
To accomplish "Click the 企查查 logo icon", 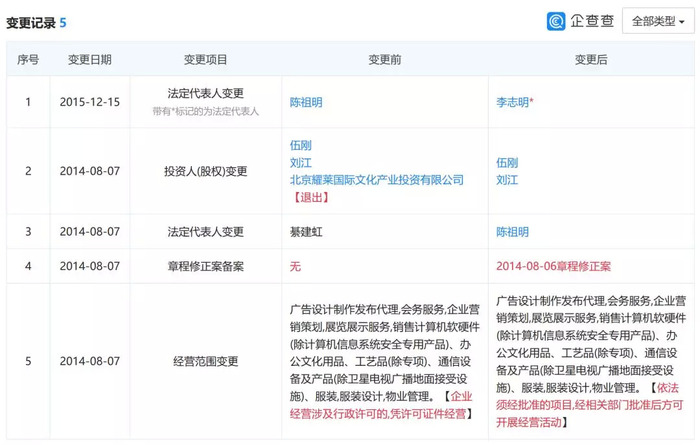I will 556,21.
